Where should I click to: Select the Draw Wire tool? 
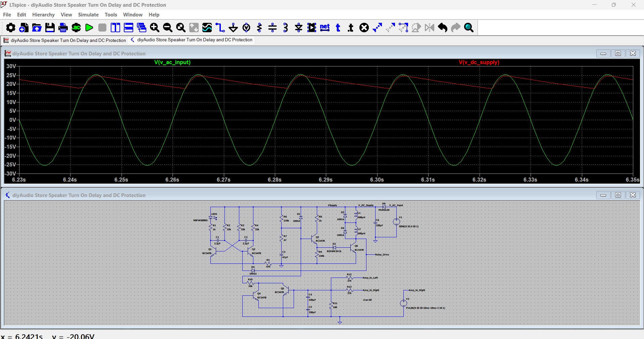tap(220, 28)
